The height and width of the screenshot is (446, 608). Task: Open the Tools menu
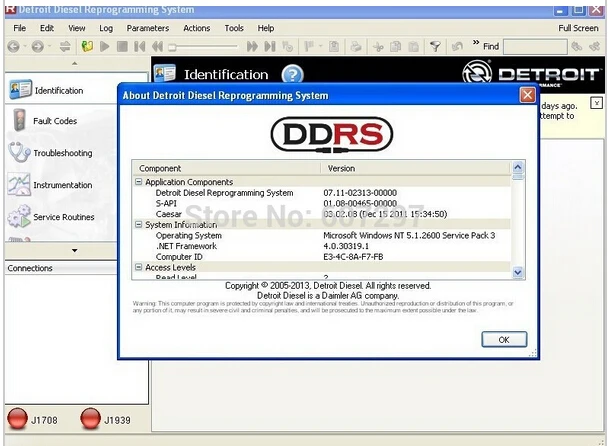pos(234,28)
